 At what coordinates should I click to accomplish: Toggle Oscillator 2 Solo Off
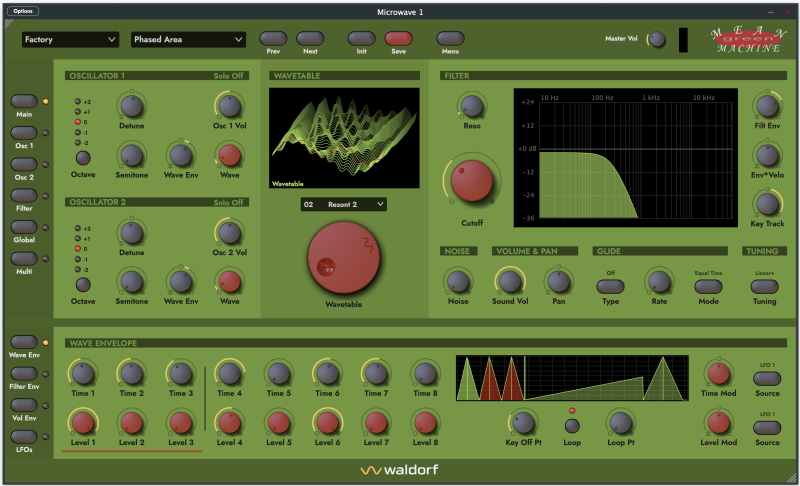click(x=228, y=202)
